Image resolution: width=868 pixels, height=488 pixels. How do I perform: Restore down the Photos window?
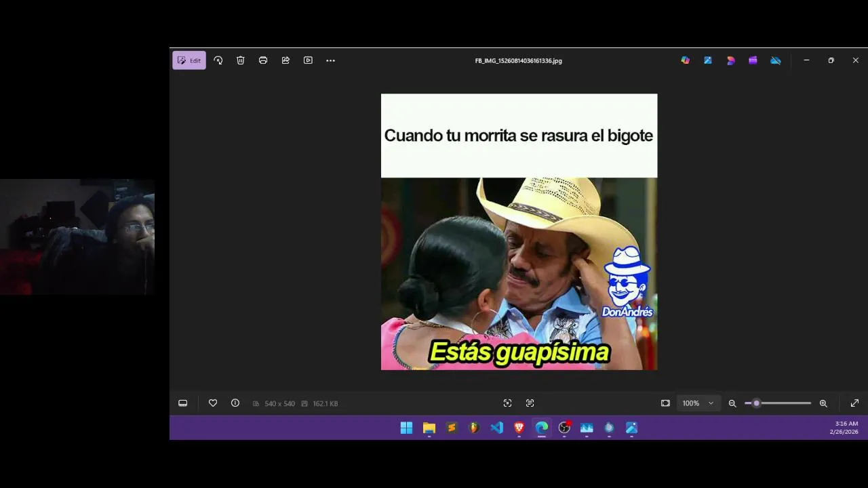tap(831, 60)
